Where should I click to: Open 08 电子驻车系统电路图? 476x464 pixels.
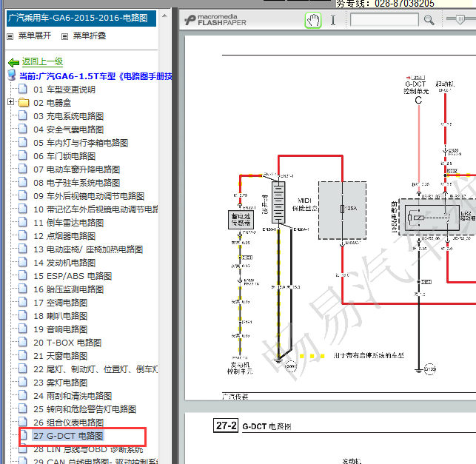click(77, 183)
